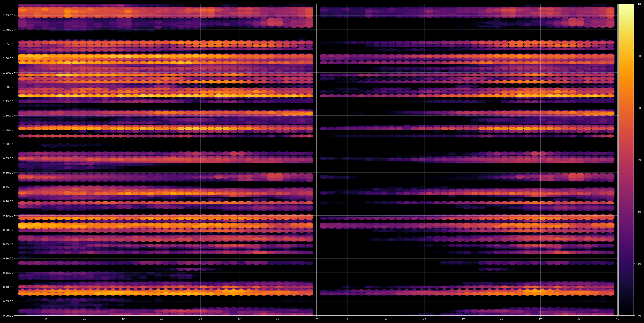Select x-axis label 20 of right plot

(x=463, y=319)
